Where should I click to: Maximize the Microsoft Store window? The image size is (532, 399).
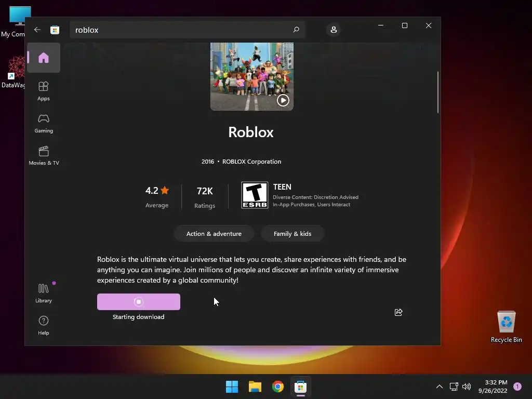tap(404, 25)
